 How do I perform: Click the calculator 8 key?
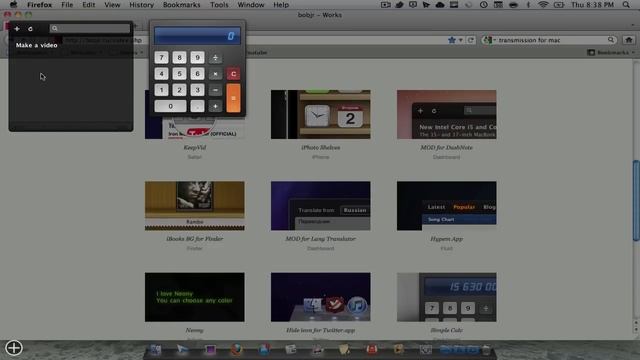pyautogui.click(x=179, y=58)
